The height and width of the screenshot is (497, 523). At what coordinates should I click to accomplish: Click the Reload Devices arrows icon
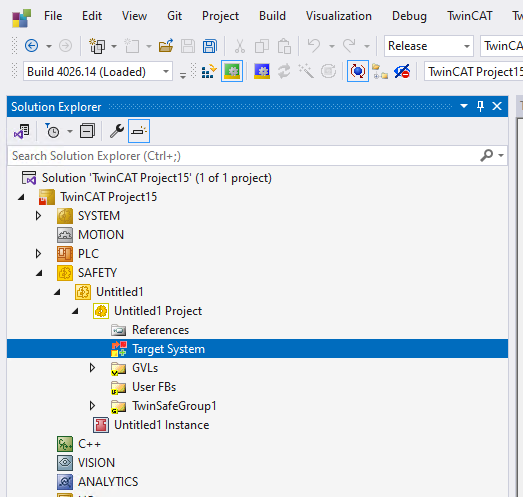(x=284, y=71)
